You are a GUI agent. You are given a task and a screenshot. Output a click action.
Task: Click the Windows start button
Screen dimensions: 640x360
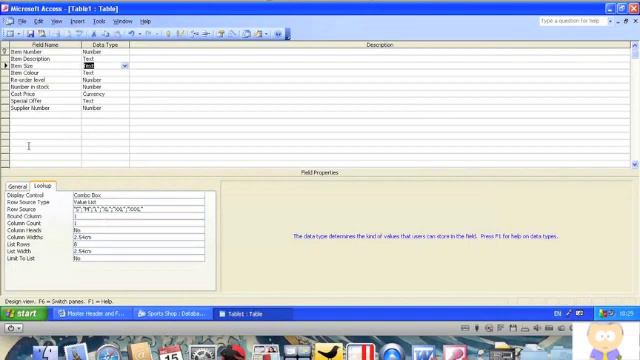(24, 313)
